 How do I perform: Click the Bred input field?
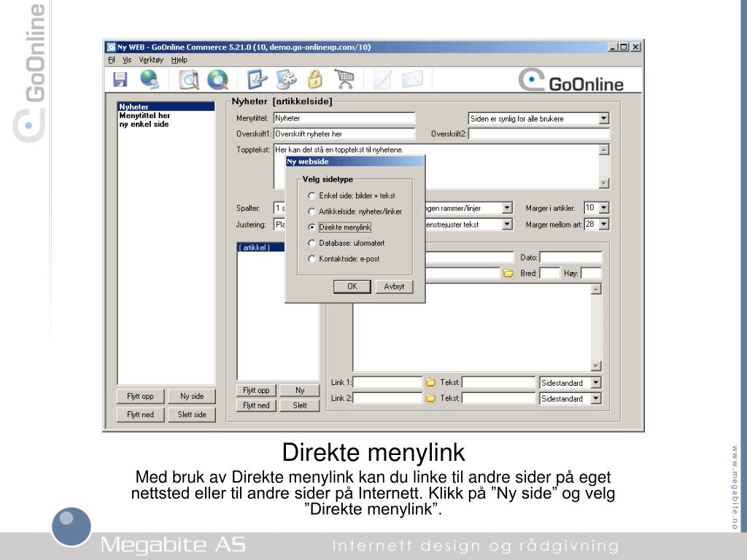(x=549, y=273)
